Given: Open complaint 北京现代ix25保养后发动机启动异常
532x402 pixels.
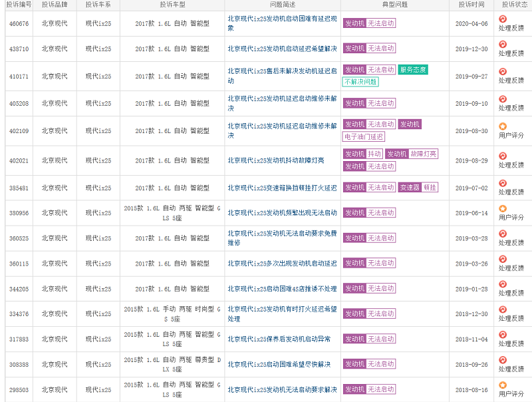Looking at the screenshot, I should pos(279,339).
